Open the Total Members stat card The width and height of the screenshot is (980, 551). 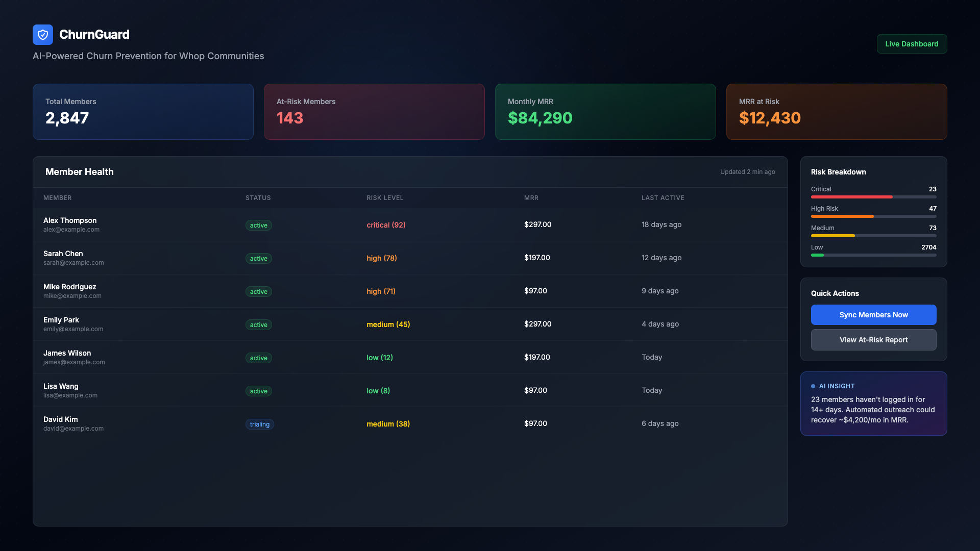tap(143, 112)
